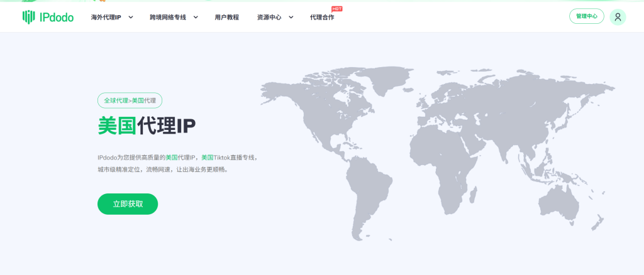Expand the 跨境网络专线 dropdown arrow
Image resolution: width=644 pixels, height=275 pixels.
(x=196, y=17)
